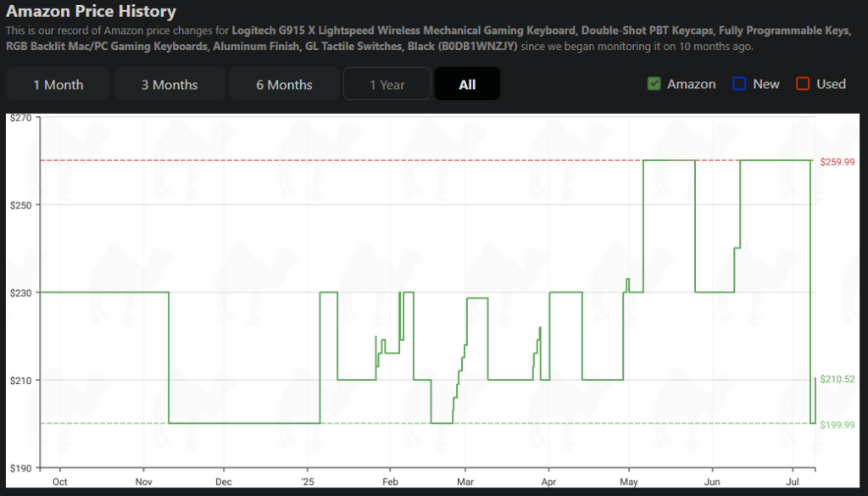Click the $210 y-axis label
868x496 pixels.
[21, 381]
